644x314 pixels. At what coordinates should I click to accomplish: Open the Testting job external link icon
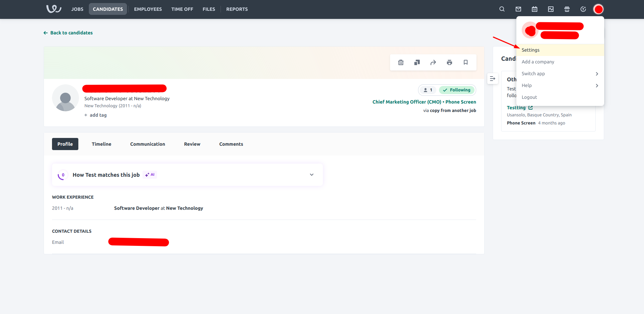click(x=531, y=108)
